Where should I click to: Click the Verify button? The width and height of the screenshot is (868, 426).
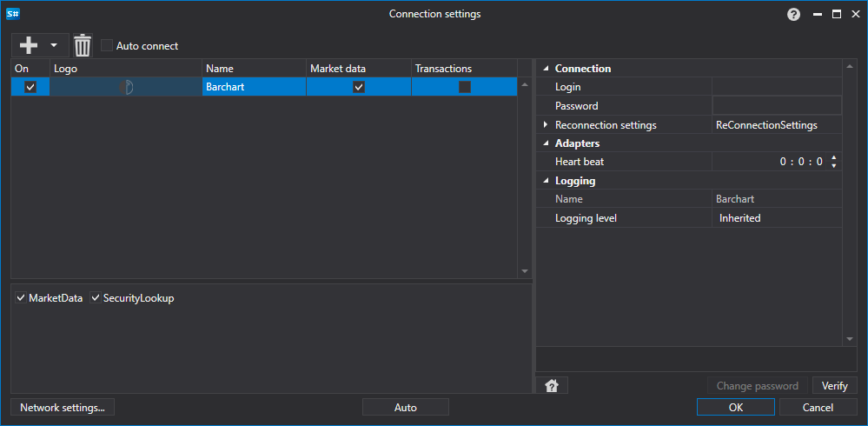(835, 385)
